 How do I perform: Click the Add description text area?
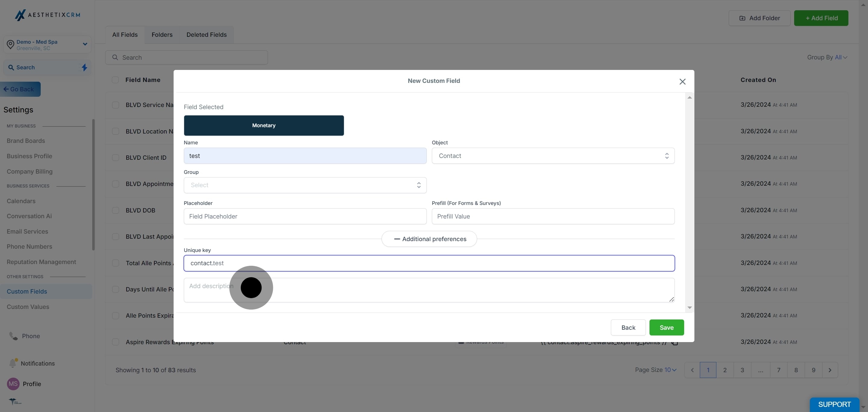point(429,290)
